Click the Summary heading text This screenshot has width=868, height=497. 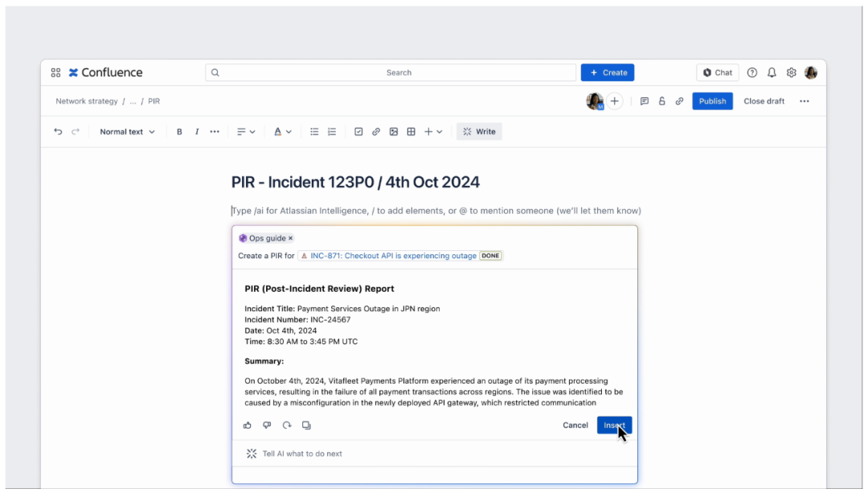pos(264,361)
